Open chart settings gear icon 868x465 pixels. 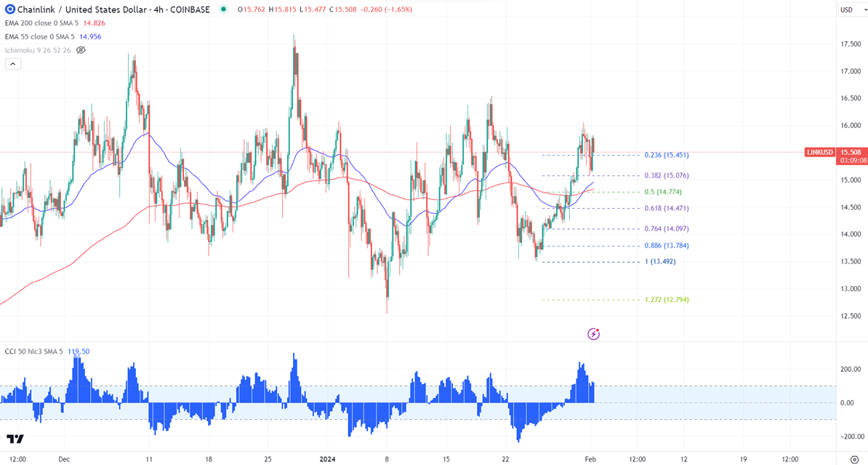855,459
